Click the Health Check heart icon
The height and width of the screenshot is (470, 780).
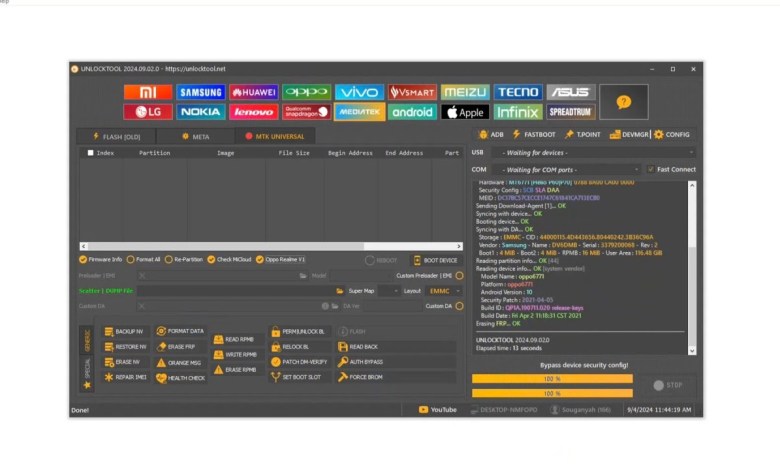[x=161, y=378]
